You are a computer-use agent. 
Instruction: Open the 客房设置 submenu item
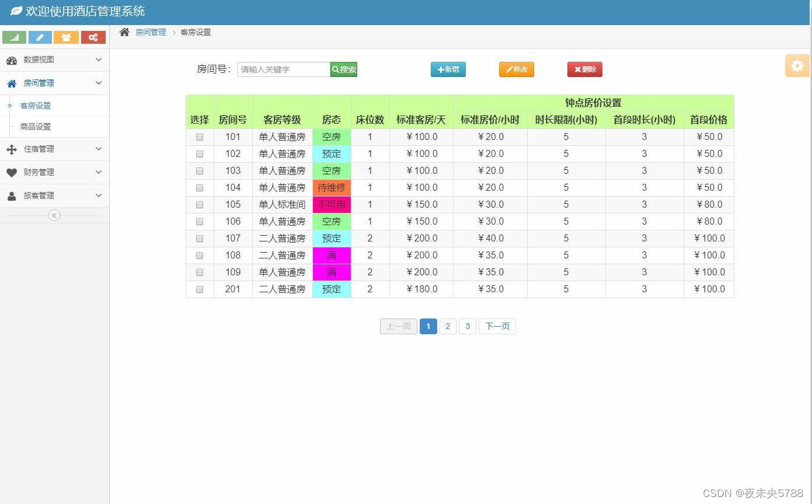tap(36, 106)
